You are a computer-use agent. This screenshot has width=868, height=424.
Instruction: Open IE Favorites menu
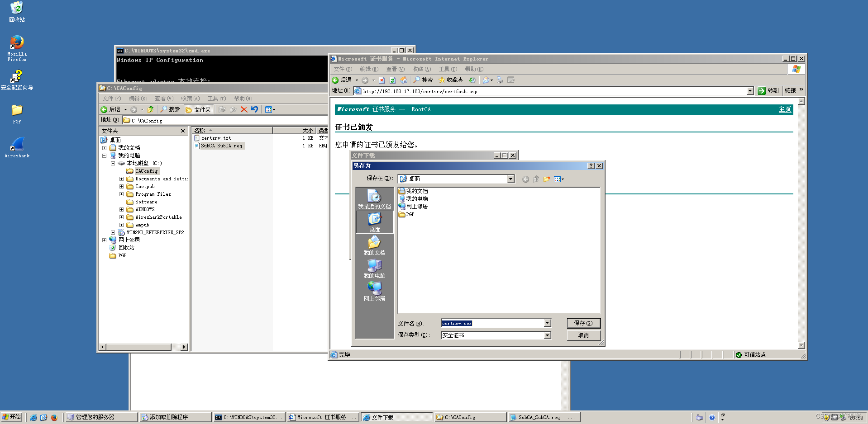[x=421, y=69]
